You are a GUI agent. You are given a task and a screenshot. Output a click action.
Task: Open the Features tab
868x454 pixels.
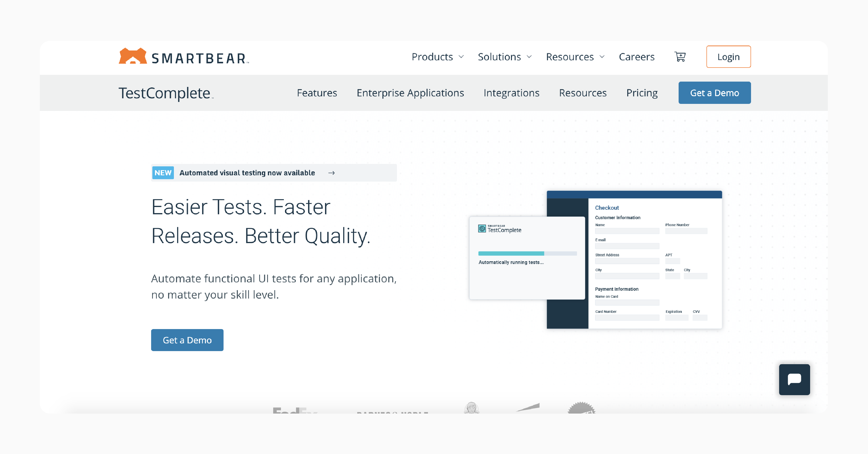(x=317, y=93)
